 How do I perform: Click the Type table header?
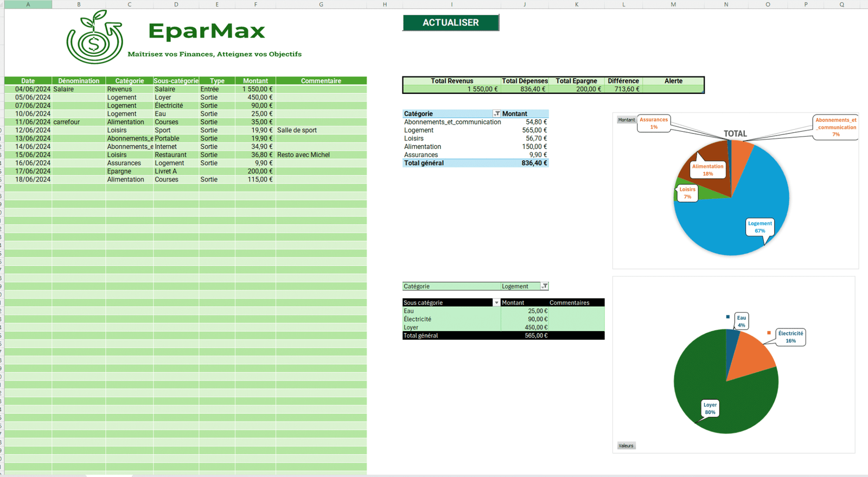pyautogui.click(x=217, y=81)
